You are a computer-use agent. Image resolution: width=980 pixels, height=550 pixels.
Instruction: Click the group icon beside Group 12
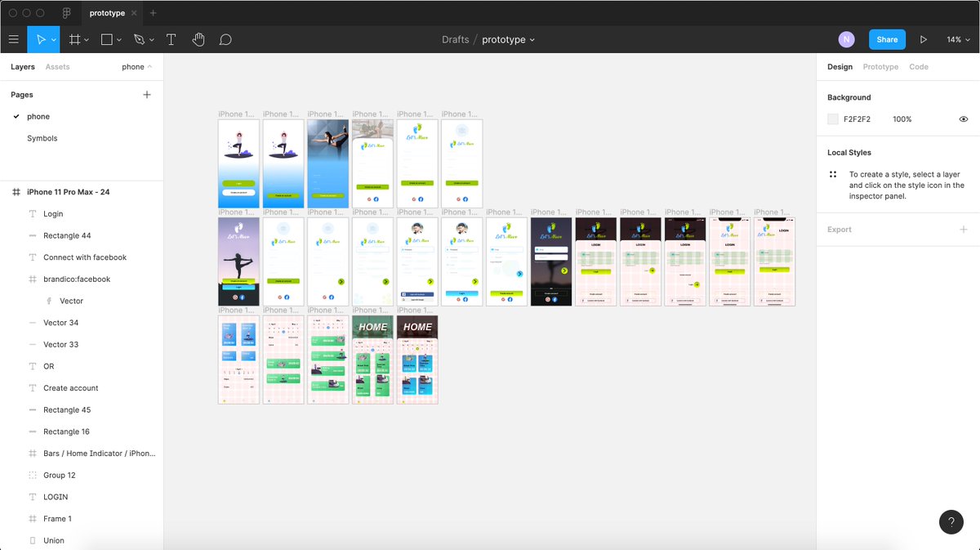click(33, 476)
